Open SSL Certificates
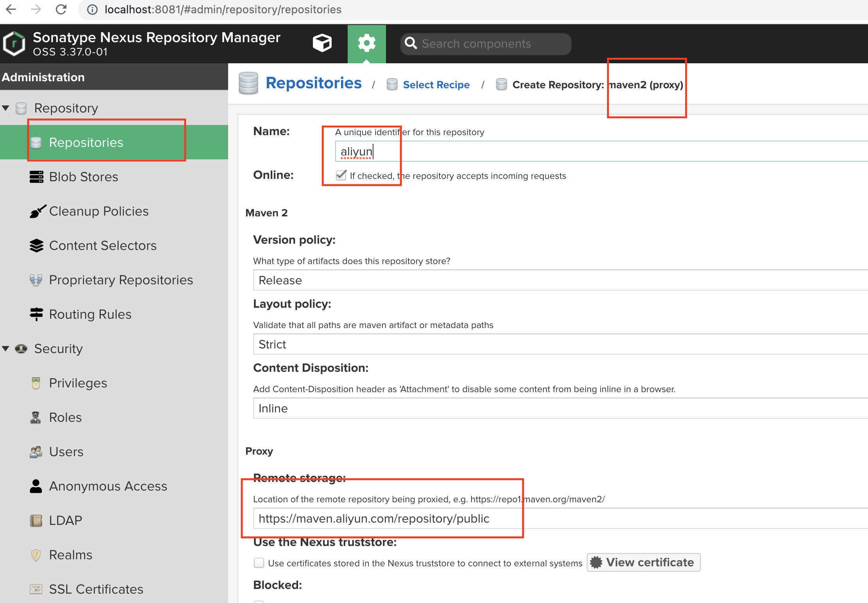Image resolution: width=868 pixels, height=603 pixels. click(96, 589)
